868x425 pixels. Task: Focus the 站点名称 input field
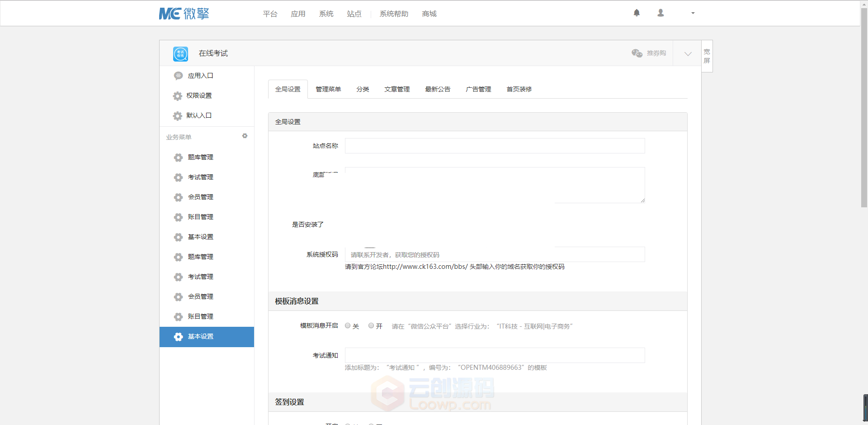pyautogui.click(x=495, y=146)
